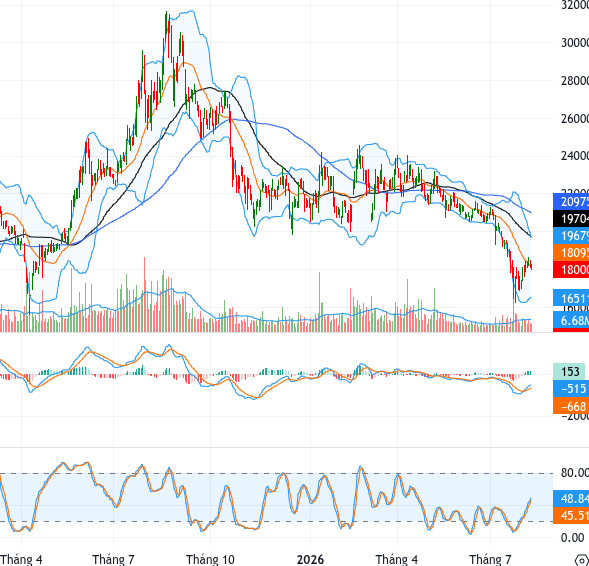This screenshot has width=589, height=566.
Task: Select the red 18000 current price label
Action: pyautogui.click(x=571, y=269)
